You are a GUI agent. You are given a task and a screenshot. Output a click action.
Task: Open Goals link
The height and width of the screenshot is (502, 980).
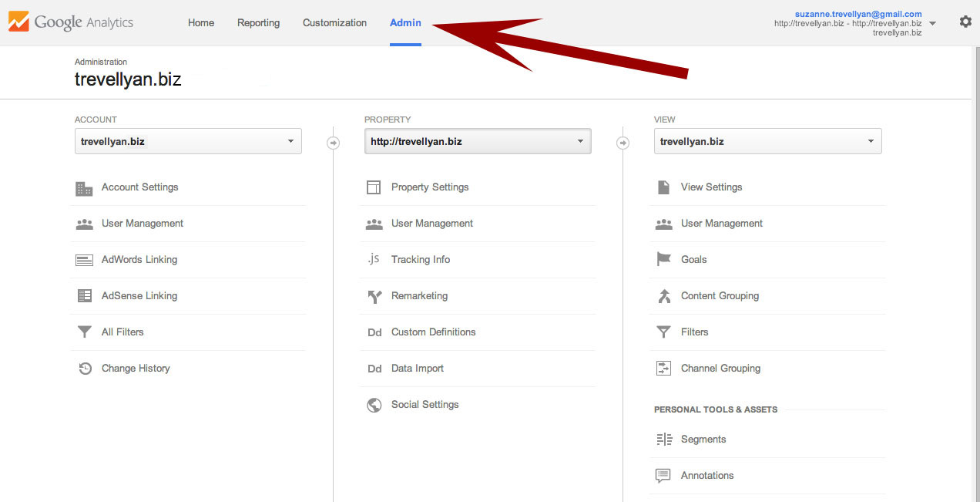(694, 260)
